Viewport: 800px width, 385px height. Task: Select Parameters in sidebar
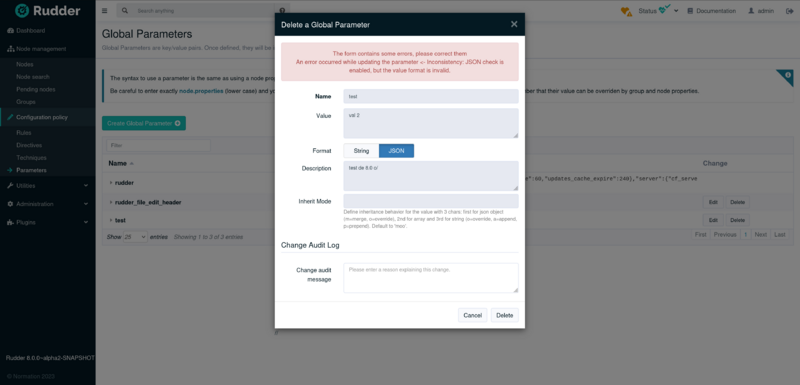pos(31,170)
